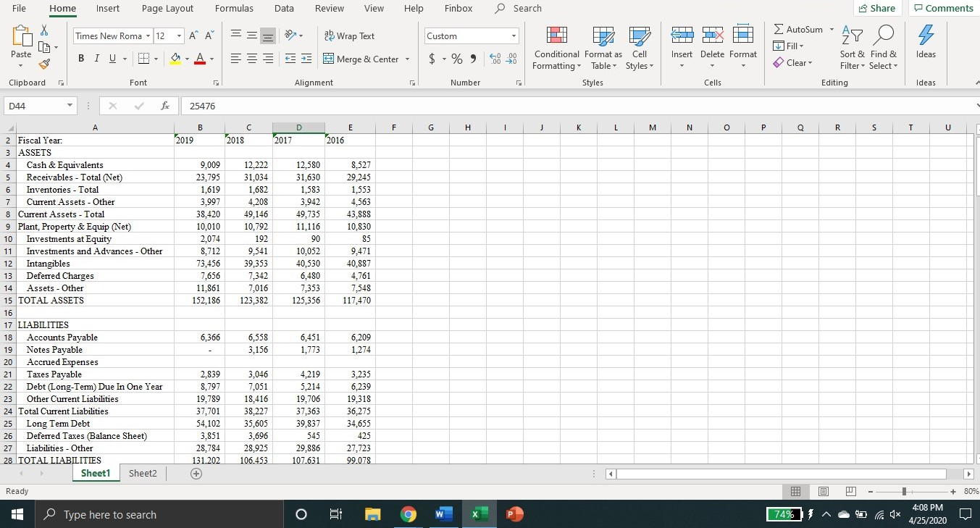The width and height of the screenshot is (980, 528).
Task: Click the Comments button
Action: 943,8
